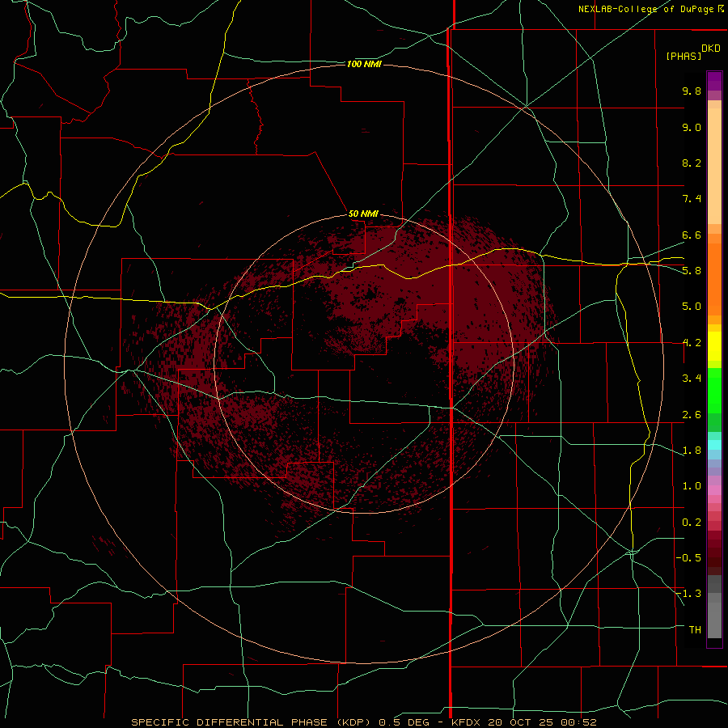Click the 0.2 value on the color scale
Image resolution: width=728 pixels, height=728 pixels.
click(x=692, y=523)
